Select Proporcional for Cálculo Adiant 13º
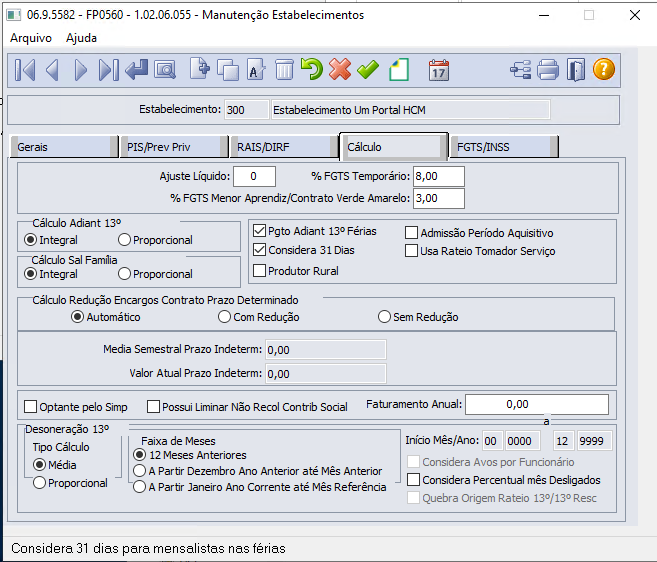Screen dimensions: 657x562 point(124,240)
